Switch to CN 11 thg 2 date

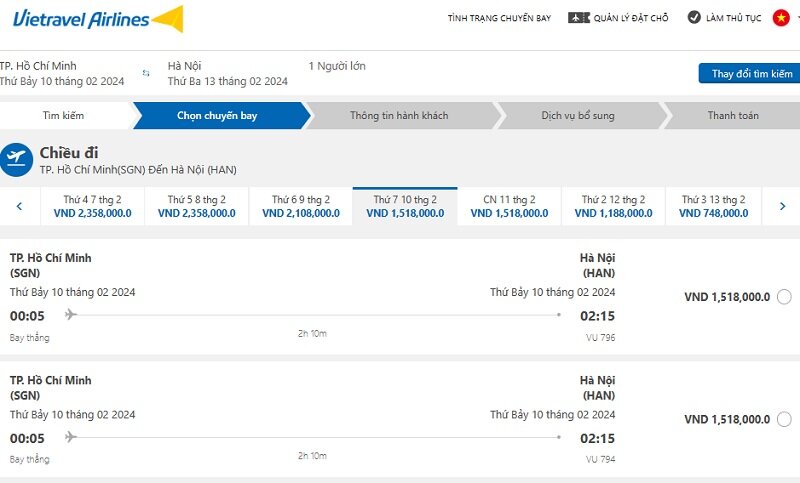pos(509,206)
